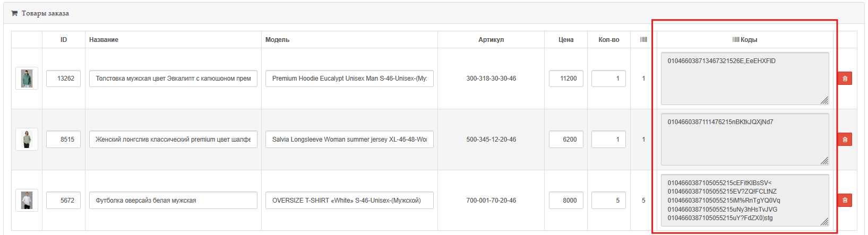Click the name field Футболка оверсайз белая

[173, 201]
